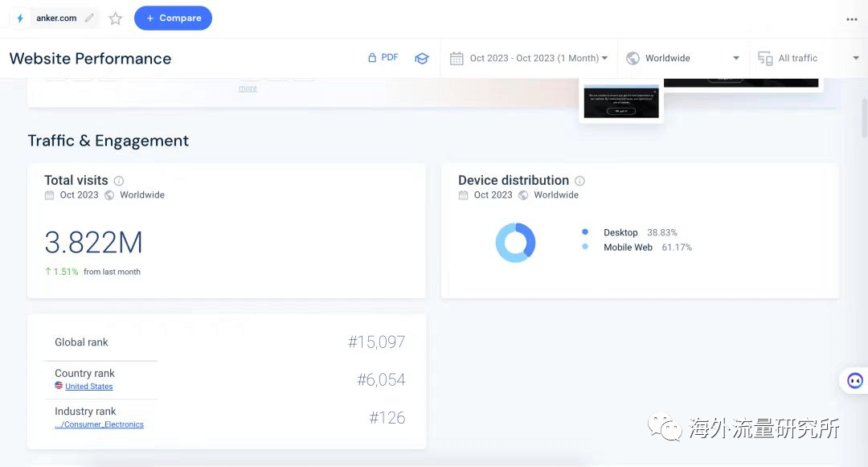Click the lightning bolt site icon

[x=20, y=18]
